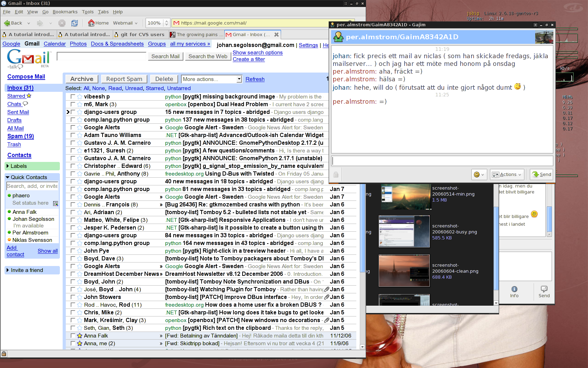
Task: Click the star icon next to Starred label
Action: 29,96
